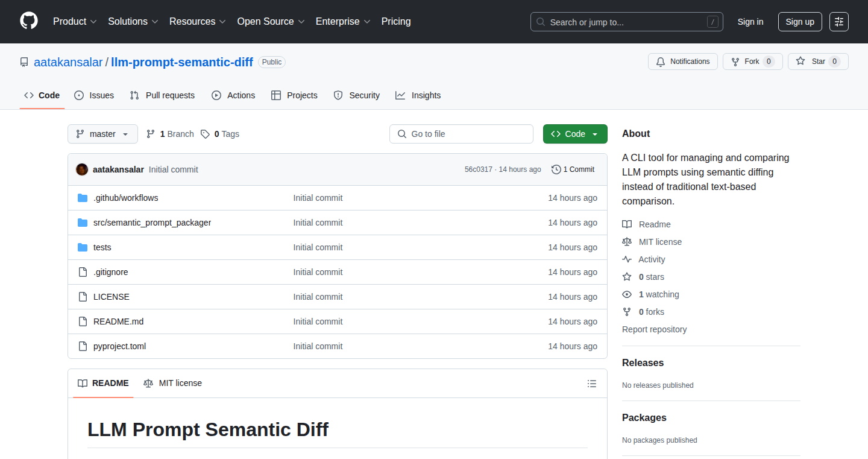Open the README.md file
Viewport: 868px width, 459px height.
point(118,321)
